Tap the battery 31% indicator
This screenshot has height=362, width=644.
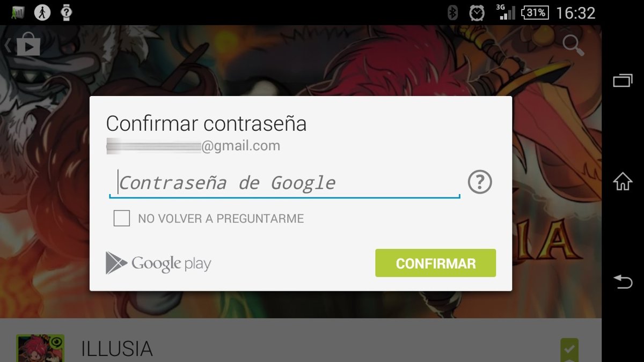[534, 12]
